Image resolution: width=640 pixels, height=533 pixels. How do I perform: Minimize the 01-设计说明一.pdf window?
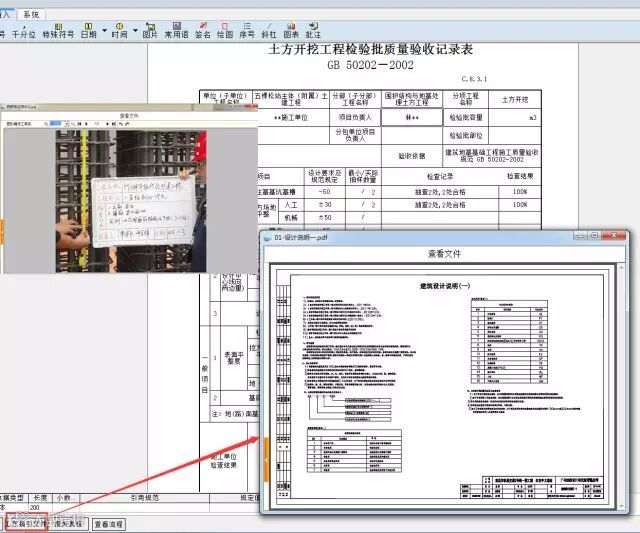(581, 235)
